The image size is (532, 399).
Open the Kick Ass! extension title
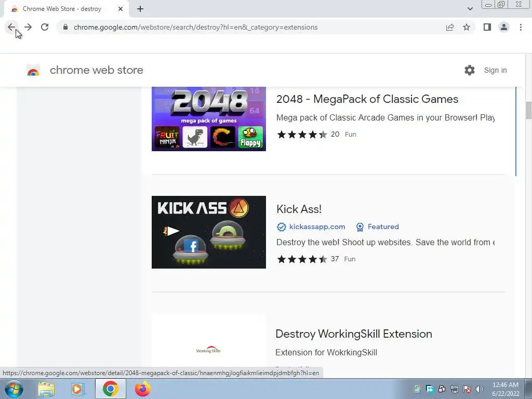tap(299, 209)
